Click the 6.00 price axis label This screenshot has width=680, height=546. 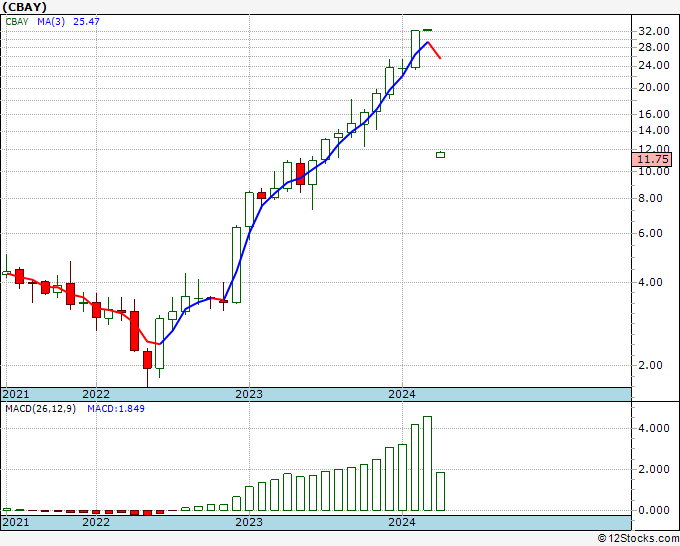click(x=650, y=234)
